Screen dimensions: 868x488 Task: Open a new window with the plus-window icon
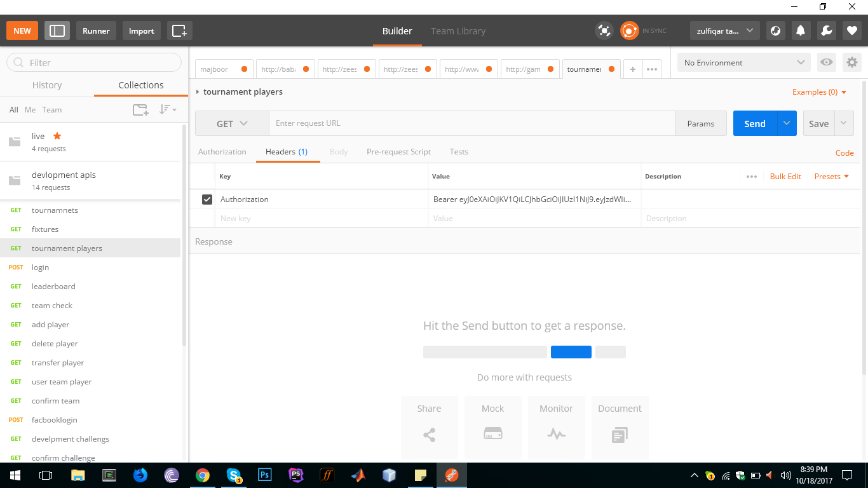pyautogui.click(x=180, y=30)
